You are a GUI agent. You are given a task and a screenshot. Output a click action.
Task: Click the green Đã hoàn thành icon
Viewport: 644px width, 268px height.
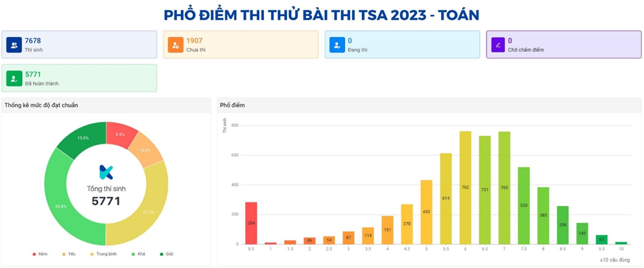coord(14,78)
